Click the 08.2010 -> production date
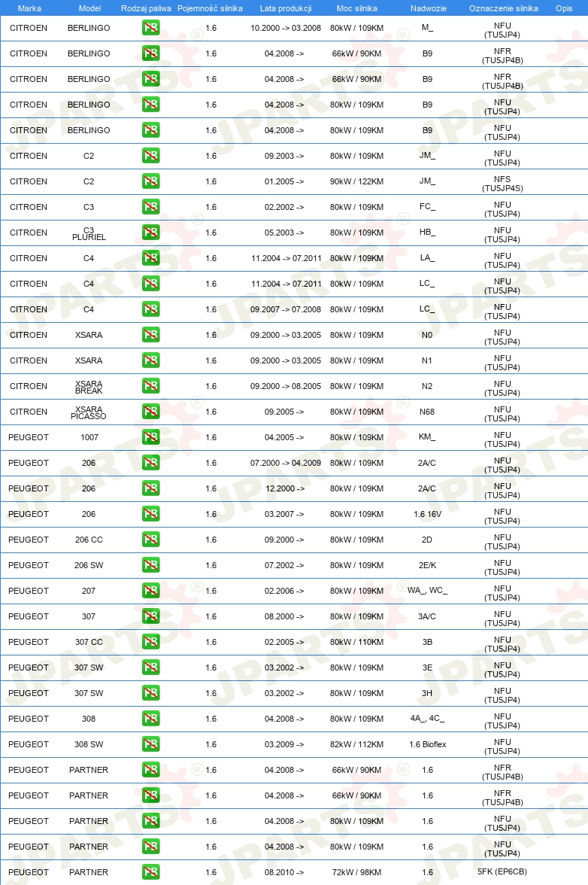Viewport: 588px width, 885px height. (284, 872)
